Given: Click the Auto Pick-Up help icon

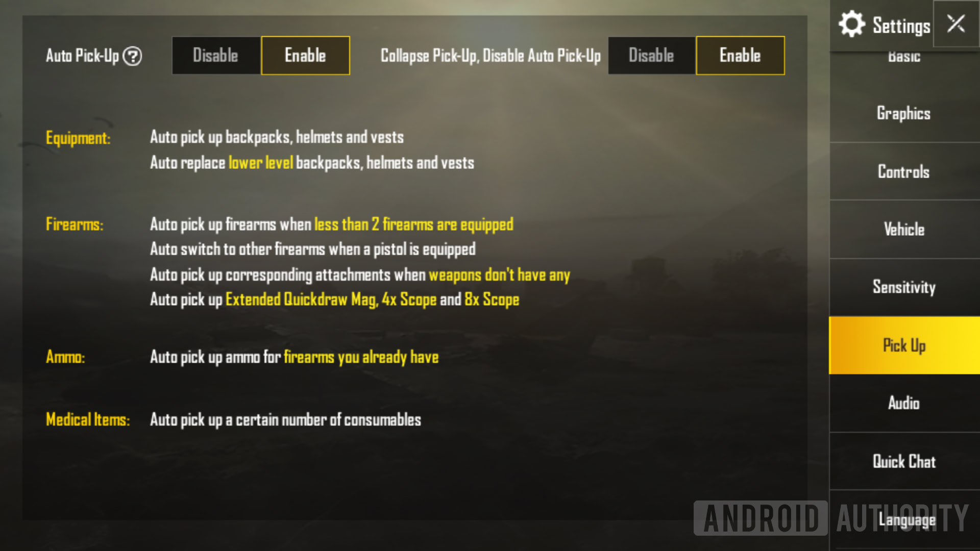Looking at the screenshot, I should 134,56.
